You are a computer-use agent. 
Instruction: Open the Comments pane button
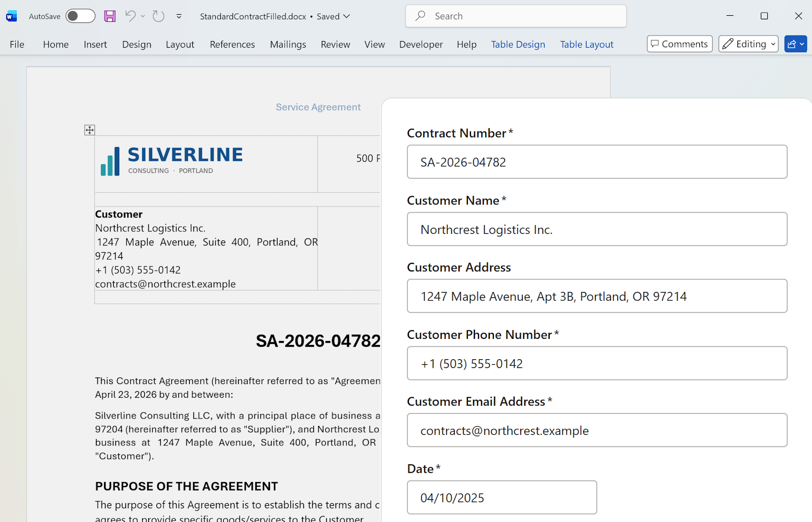coord(680,44)
